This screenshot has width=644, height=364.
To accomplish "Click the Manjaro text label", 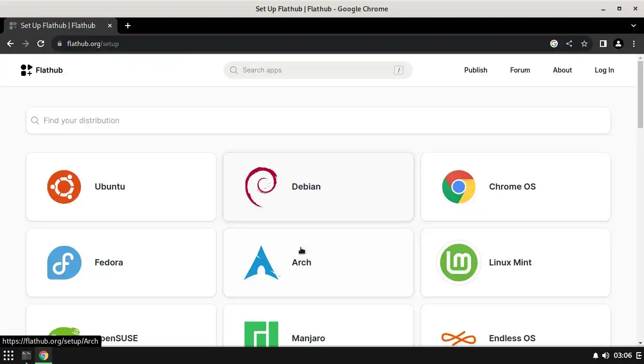I will click(308, 338).
